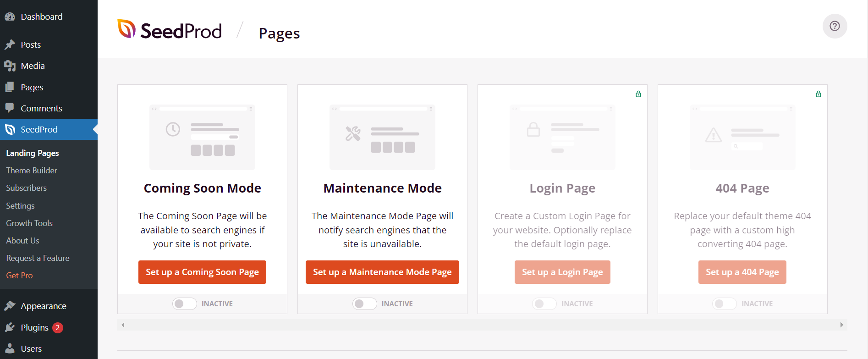Screen dimensions: 868x359
Task: Click the Media library icon
Action: 10,66
